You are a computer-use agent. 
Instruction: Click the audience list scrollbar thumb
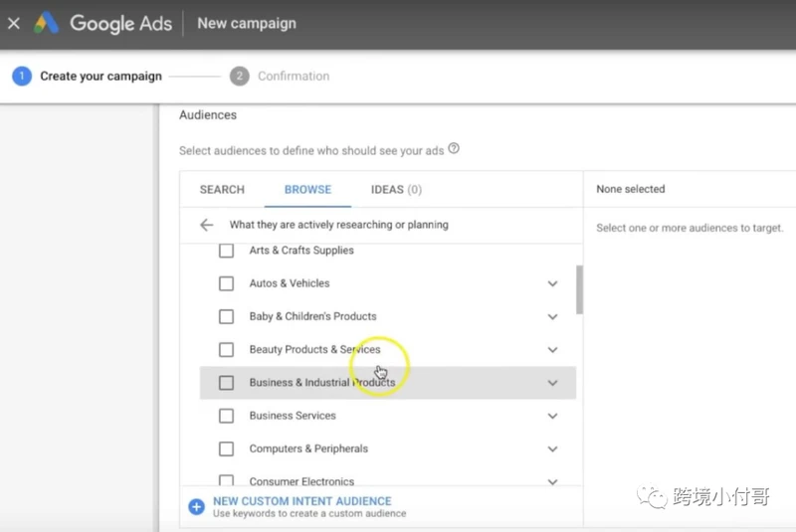coord(579,289)
